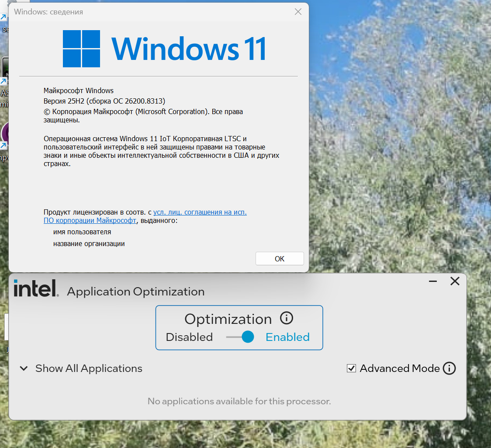Screen dimensions: 491x448
Task: Click "Версия 25H2 (сборка ОС 26200.8313)" text
Action: (104, 101)
